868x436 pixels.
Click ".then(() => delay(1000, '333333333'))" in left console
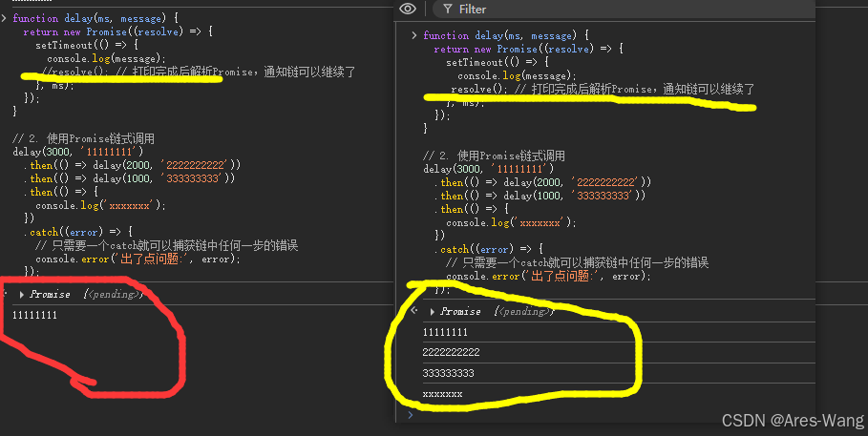[x=130, y=178]
